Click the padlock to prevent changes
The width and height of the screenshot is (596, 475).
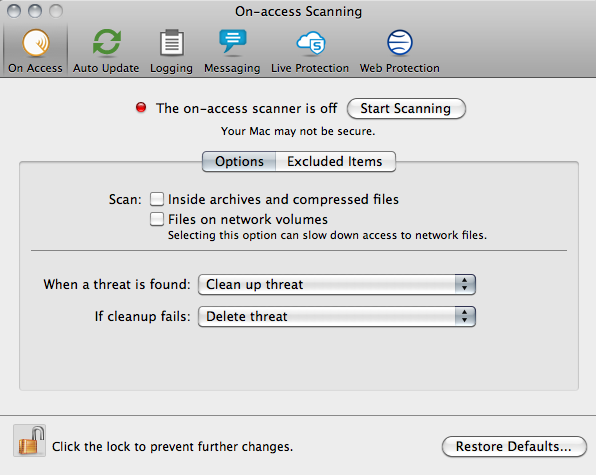(x=30, y=440)
